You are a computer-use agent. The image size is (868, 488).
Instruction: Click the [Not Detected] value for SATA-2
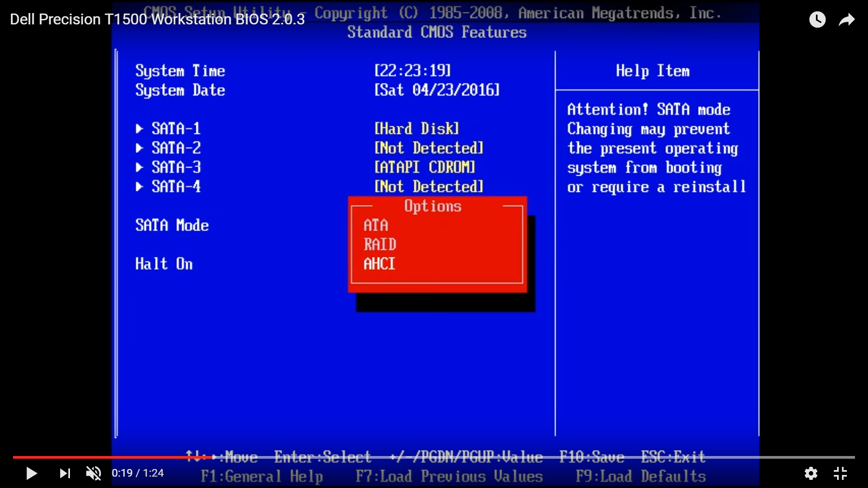[429, 148]
